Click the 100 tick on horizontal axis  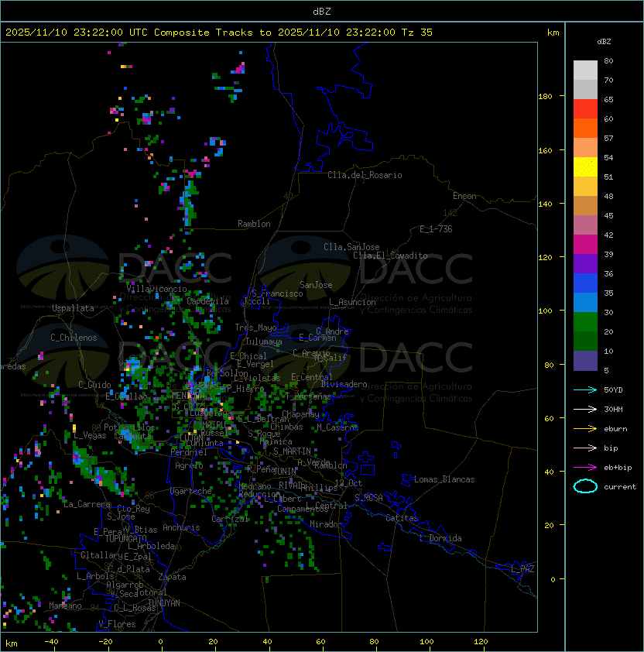coord(427,642)
